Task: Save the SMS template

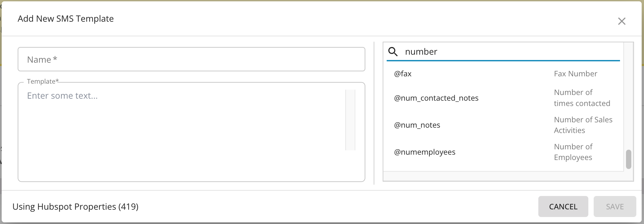Action: coord(615,207)
